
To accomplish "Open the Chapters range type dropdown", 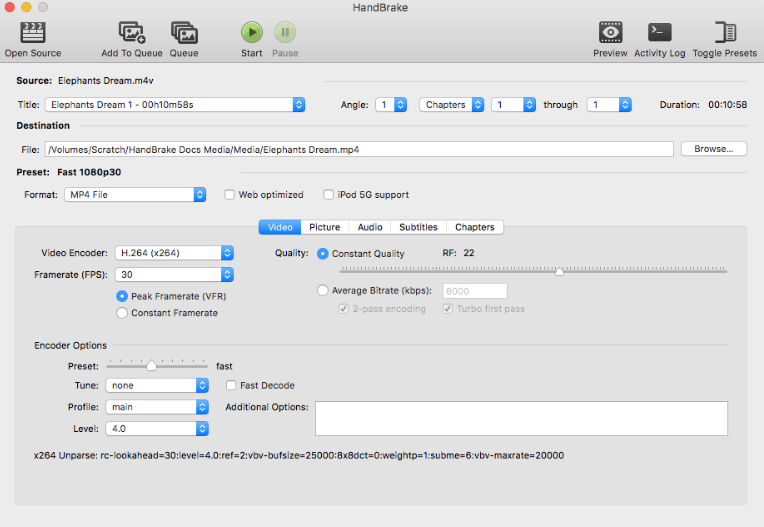I will (452, 105).
